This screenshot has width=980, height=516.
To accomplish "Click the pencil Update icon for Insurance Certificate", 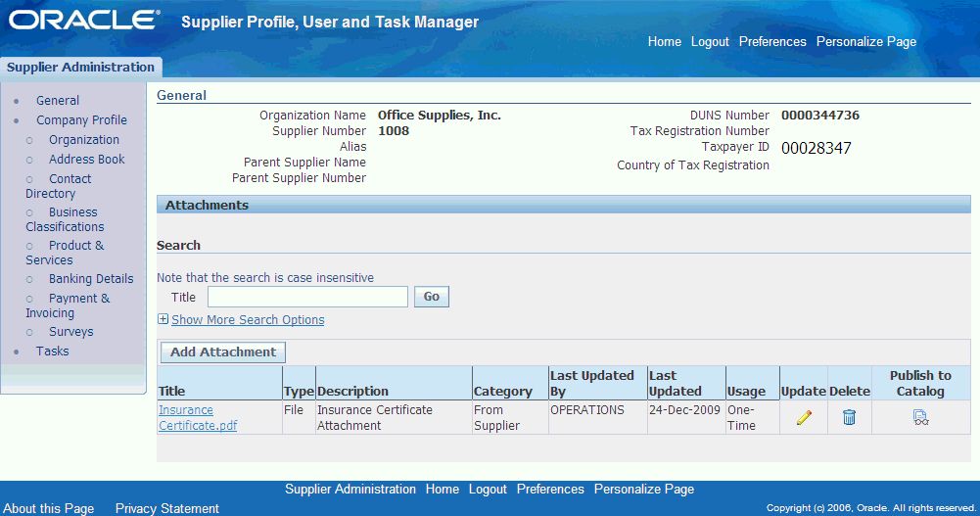I will coord(804,417).
